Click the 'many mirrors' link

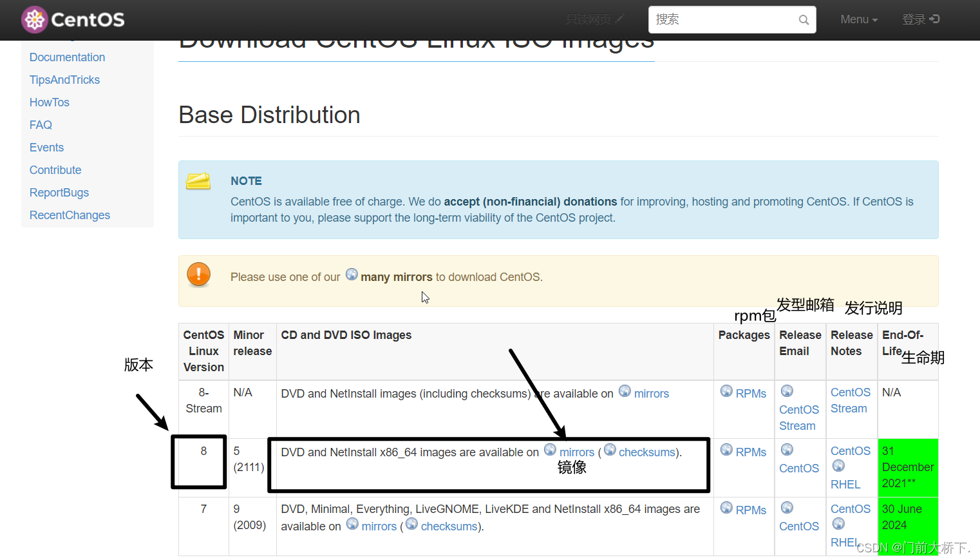[396, 277]
